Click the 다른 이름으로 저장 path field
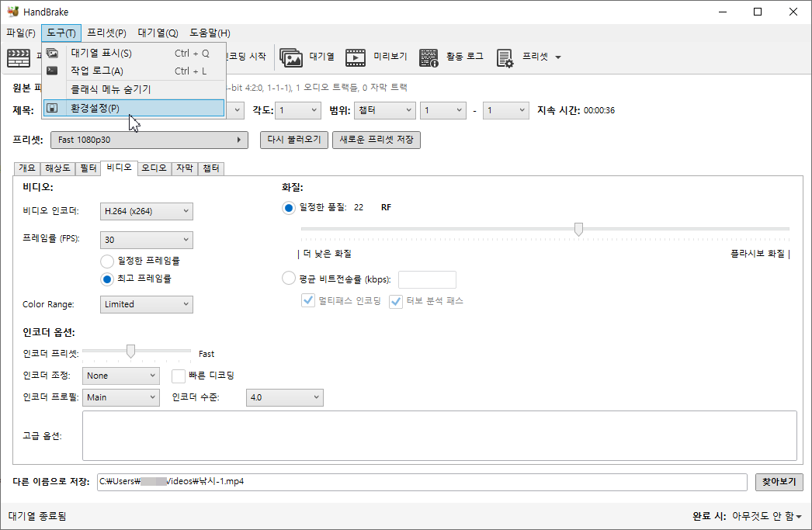The height and width of the screenshot is (530, 812). tap(422, 482)
